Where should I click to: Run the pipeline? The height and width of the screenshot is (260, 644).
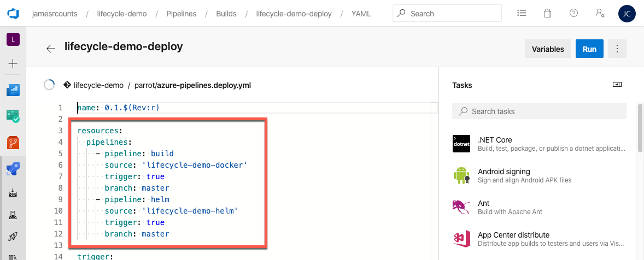coord(589,49)
